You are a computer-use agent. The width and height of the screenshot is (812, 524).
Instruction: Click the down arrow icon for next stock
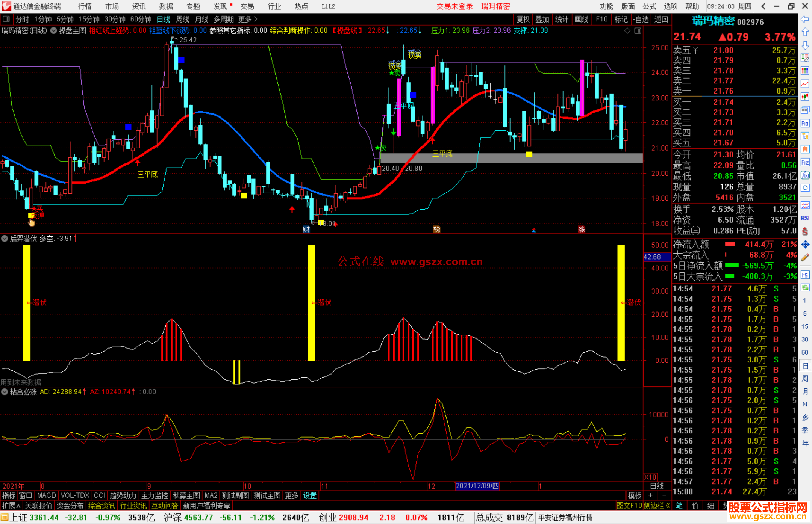point(805,45)
